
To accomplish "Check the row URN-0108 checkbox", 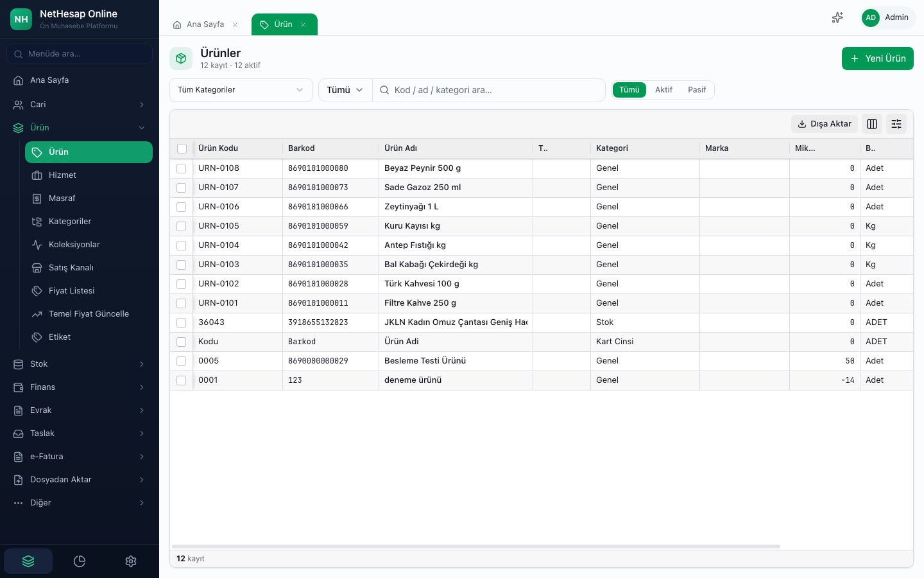I will coord(182,168).
